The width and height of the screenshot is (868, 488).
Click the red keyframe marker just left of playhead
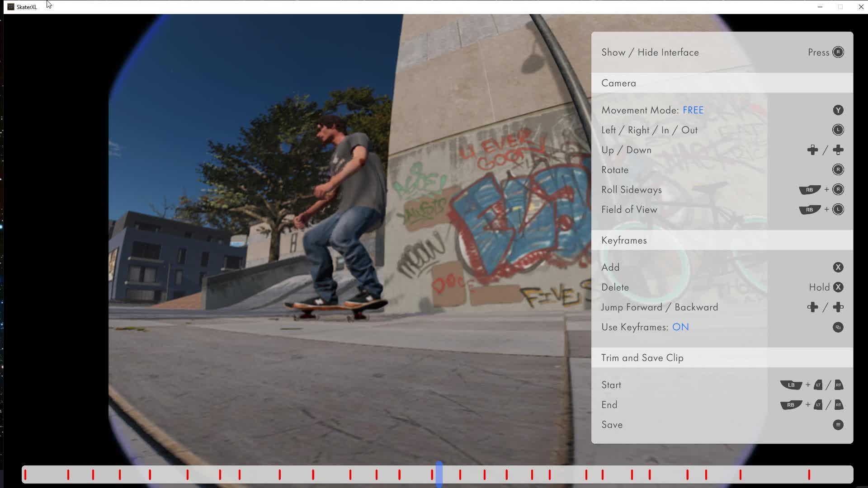[x=432, y=474]
